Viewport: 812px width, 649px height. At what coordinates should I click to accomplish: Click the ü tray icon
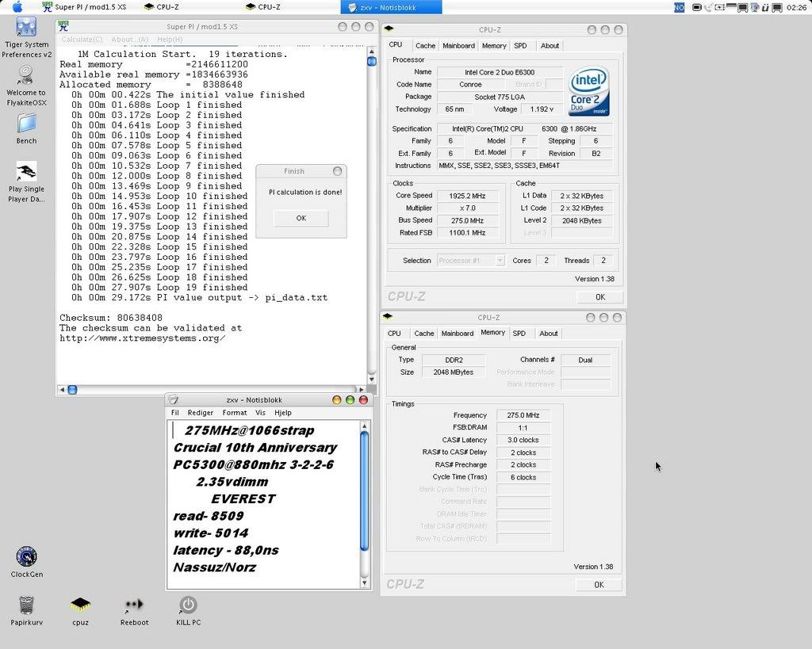765,7
